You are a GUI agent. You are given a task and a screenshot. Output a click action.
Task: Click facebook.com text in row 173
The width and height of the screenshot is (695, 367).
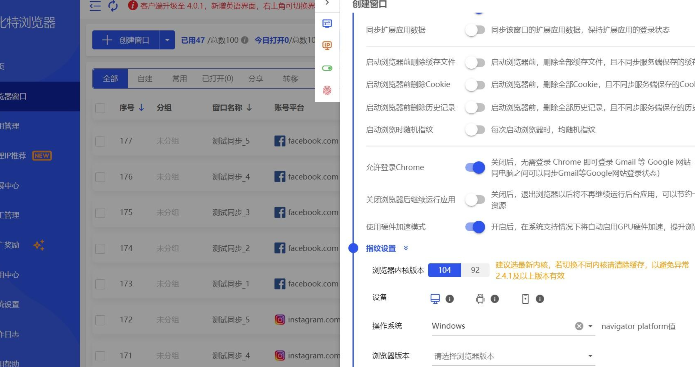point(313,284)
